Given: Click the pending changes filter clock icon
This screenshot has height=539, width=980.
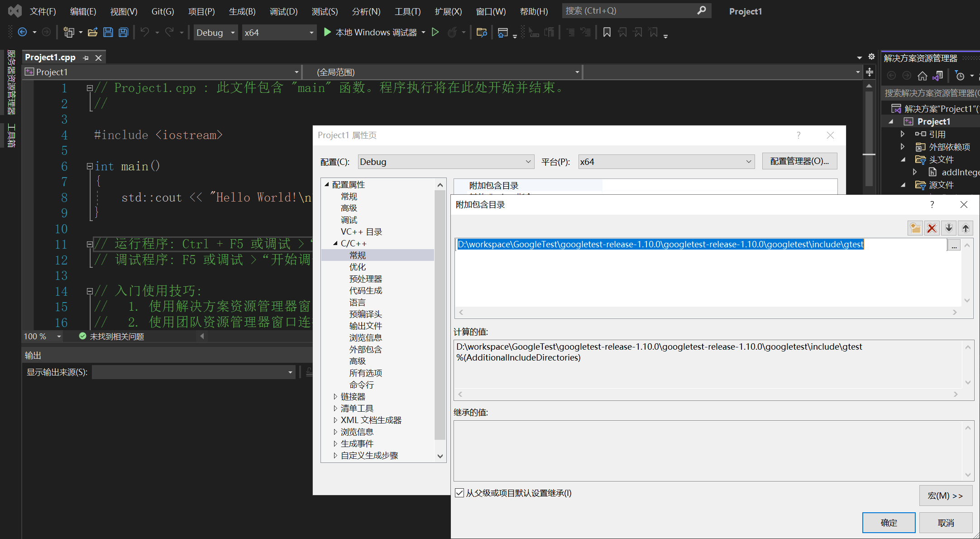Looking at the screenshot, I should click(960, 76).
